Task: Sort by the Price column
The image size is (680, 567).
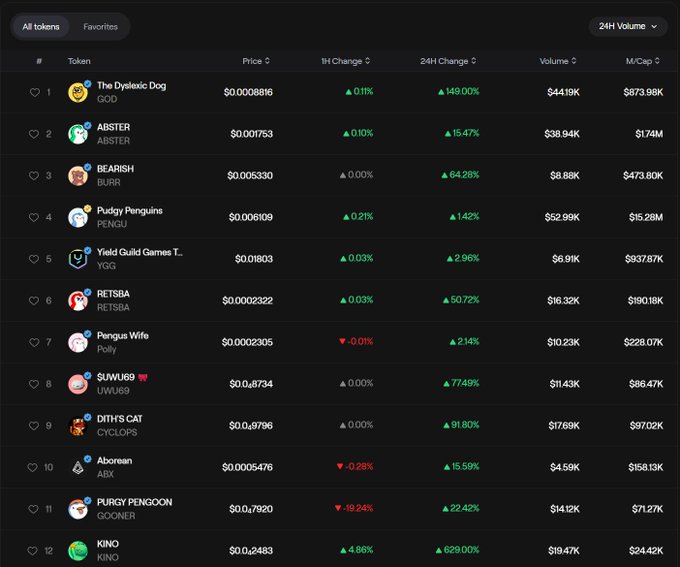Action: pyautogui.click(x=256, y=61)
